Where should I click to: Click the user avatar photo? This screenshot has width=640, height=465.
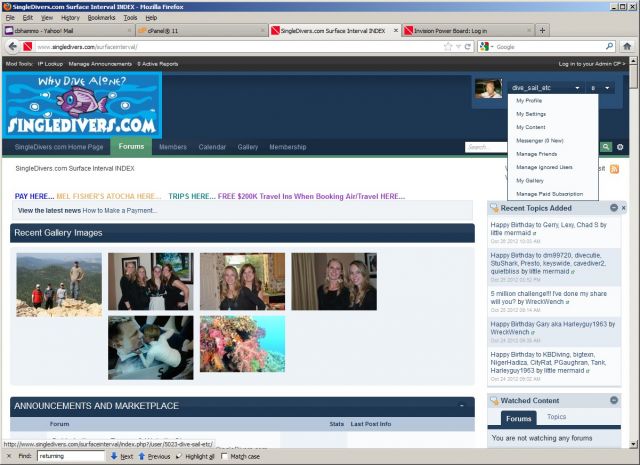pyautogui.click(x=488, y=89)
